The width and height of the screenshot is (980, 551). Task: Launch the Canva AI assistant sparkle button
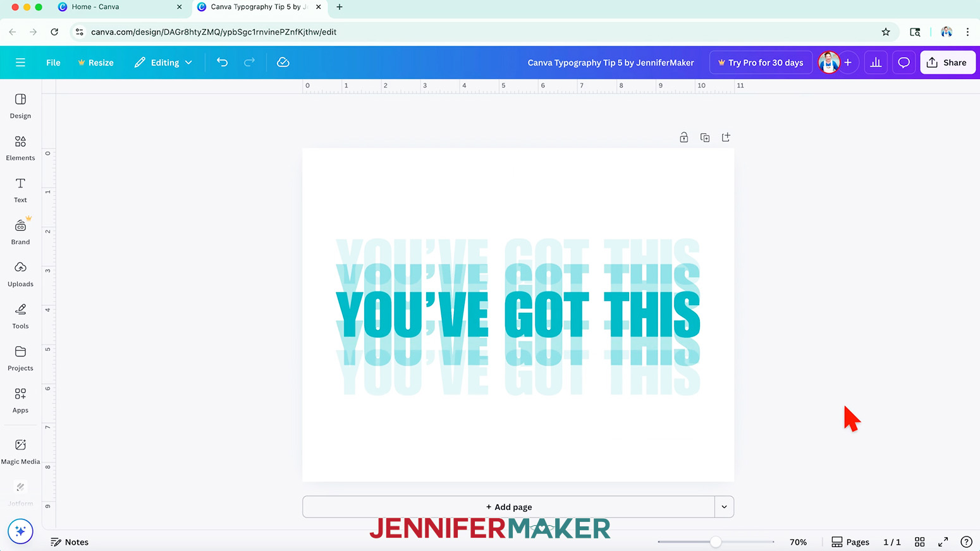(x=20, y=531)
